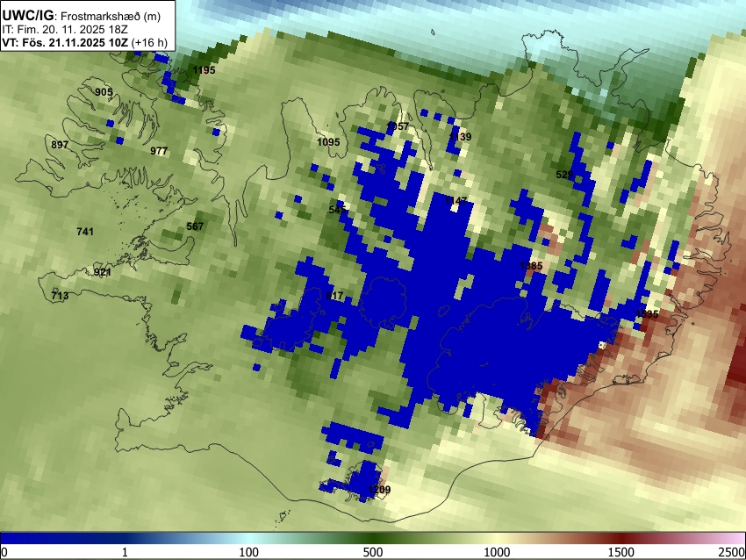Click the 713 value label
The image size is (746, 560).
pyautogui.click(x=60, y=296)
